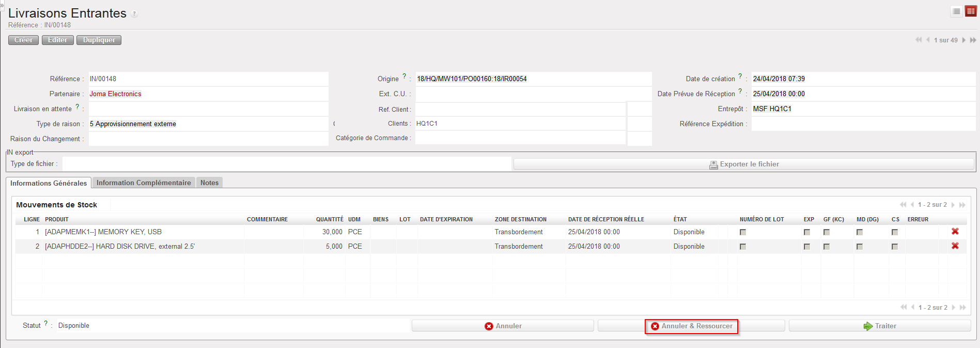Delete the MEMORY KEY, USB line
Image resolution: width=980 pixels, height=348 pixels.
point(955,232)
